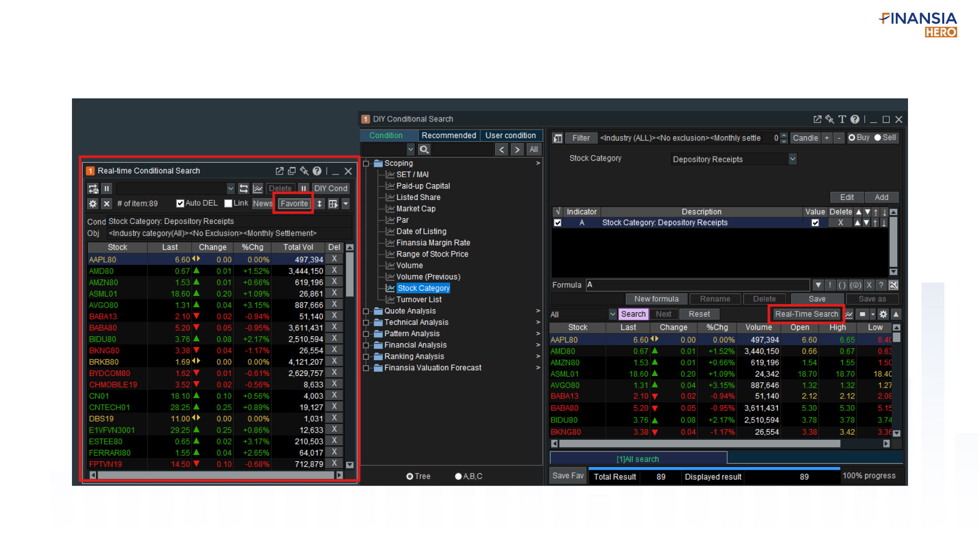
Task: Click the save/load swap icon in Real-time Conditional Search
Action: click(93, 189)
